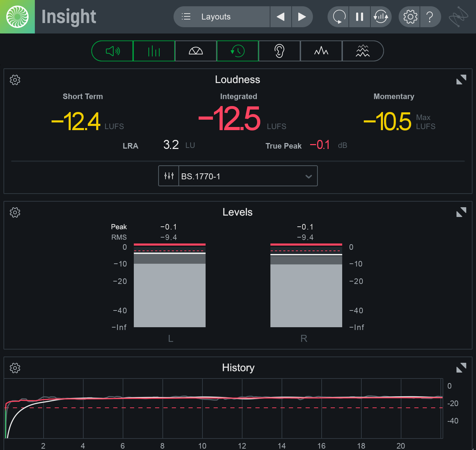Open History panel settings gear

point(15,368)
